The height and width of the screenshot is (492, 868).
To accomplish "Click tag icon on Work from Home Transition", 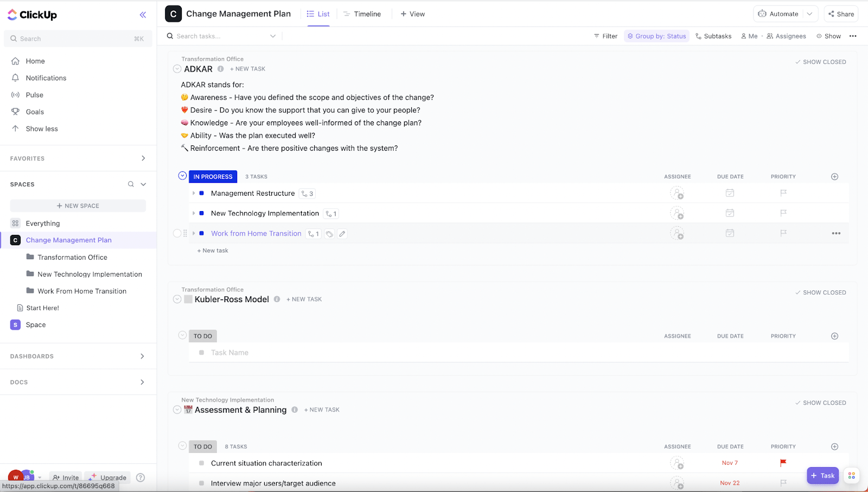I will point(329,234).
